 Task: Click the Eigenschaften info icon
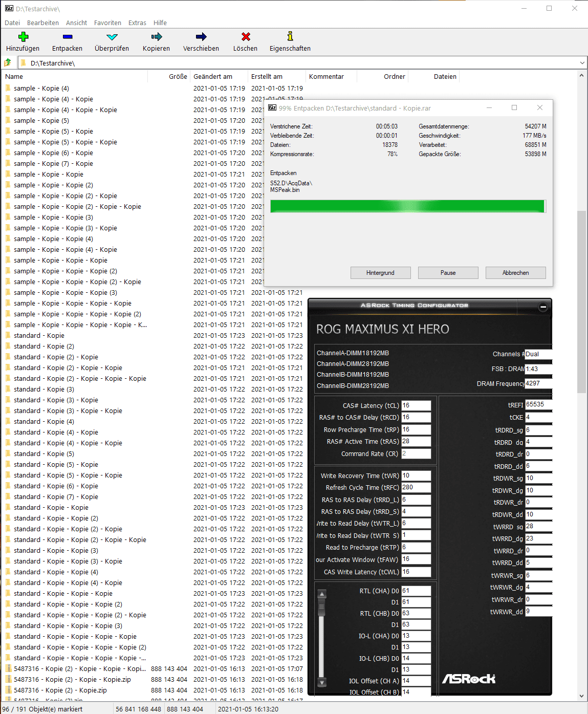pos(290,36)
